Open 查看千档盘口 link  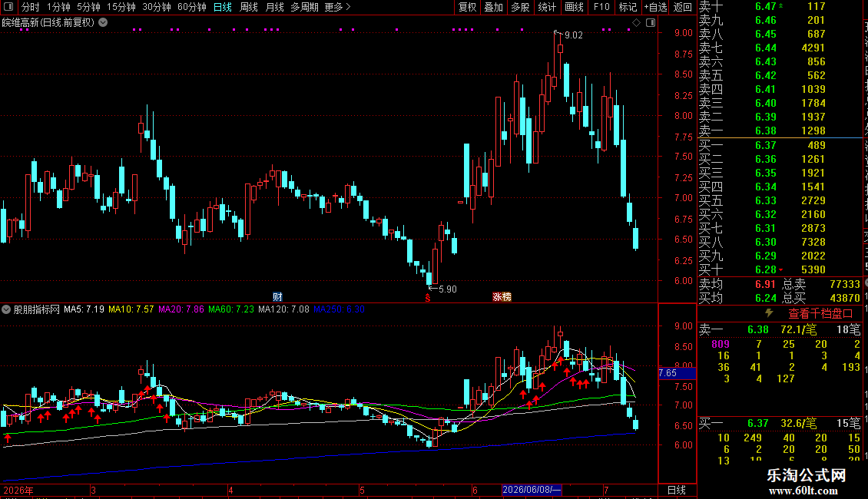pyautogui.click(x=820, y=314)
